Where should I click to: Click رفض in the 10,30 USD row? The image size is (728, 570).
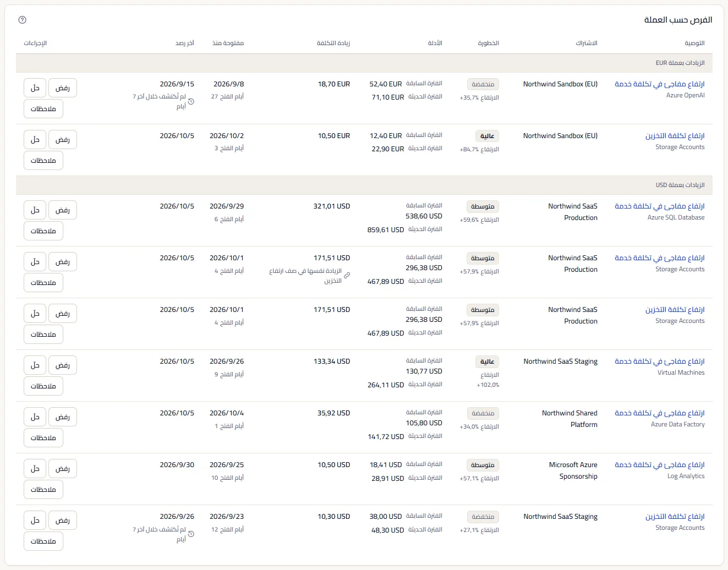click(63, 520)
